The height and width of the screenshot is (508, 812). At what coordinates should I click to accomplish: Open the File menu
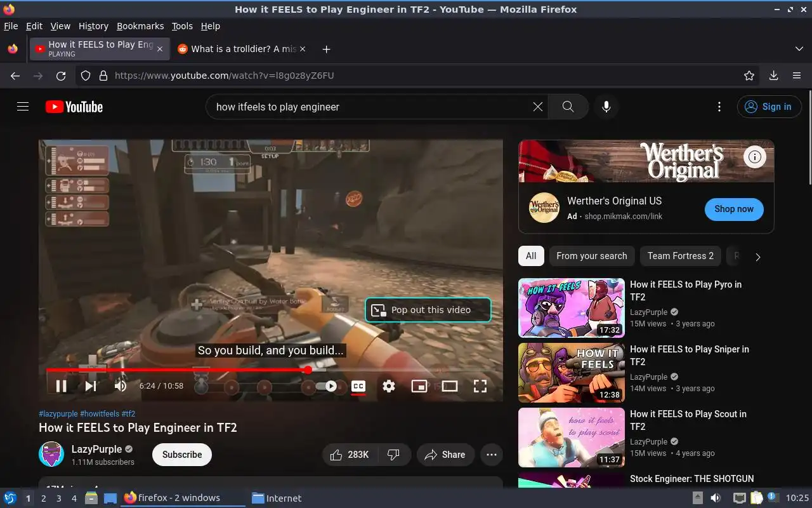point(11,26)
